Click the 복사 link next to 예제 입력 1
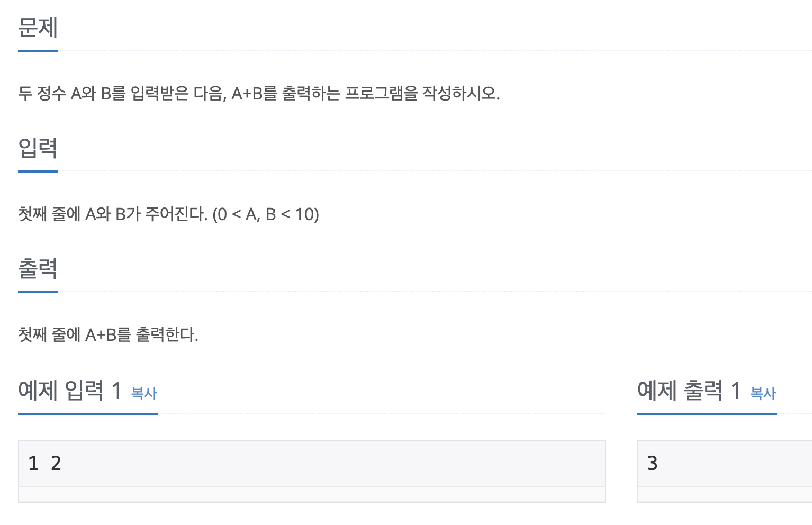The width and height of the screenshot is (812, 525). 143,393
